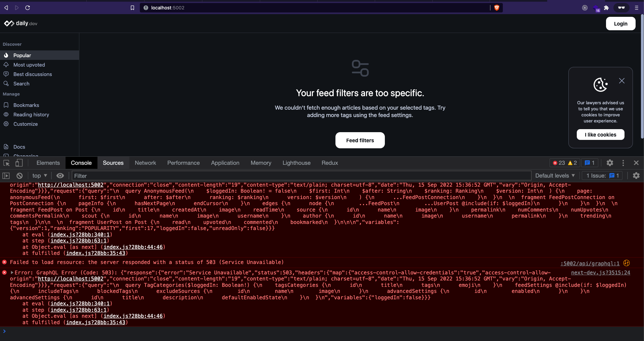Switch to Console tab
The image size is (644, 341).
click(81, 163)
